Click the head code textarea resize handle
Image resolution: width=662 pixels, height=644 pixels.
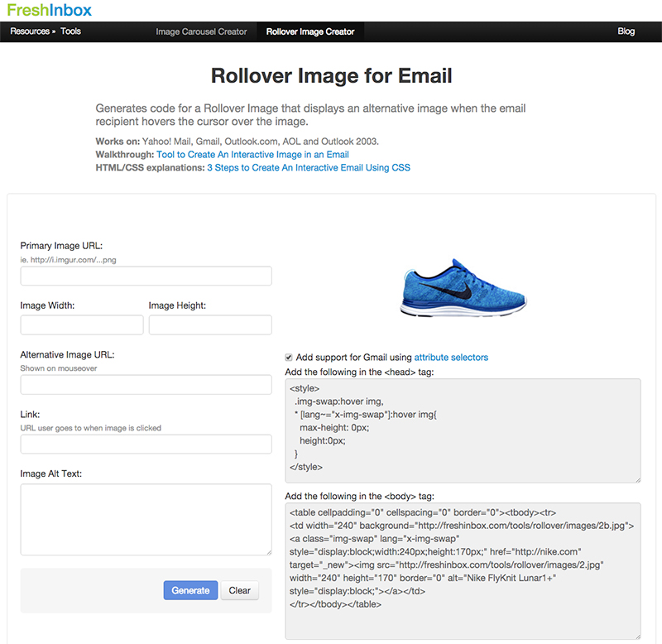tap(637, 480)
